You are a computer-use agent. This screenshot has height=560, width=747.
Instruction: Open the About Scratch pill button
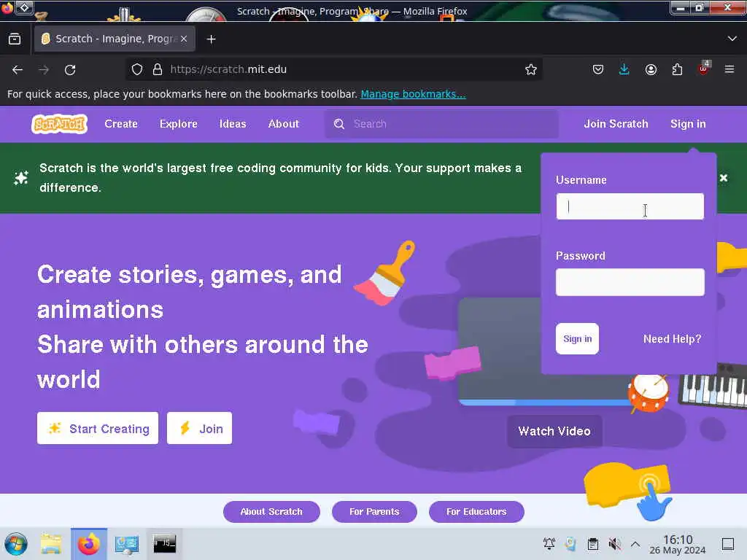(271, 511)
